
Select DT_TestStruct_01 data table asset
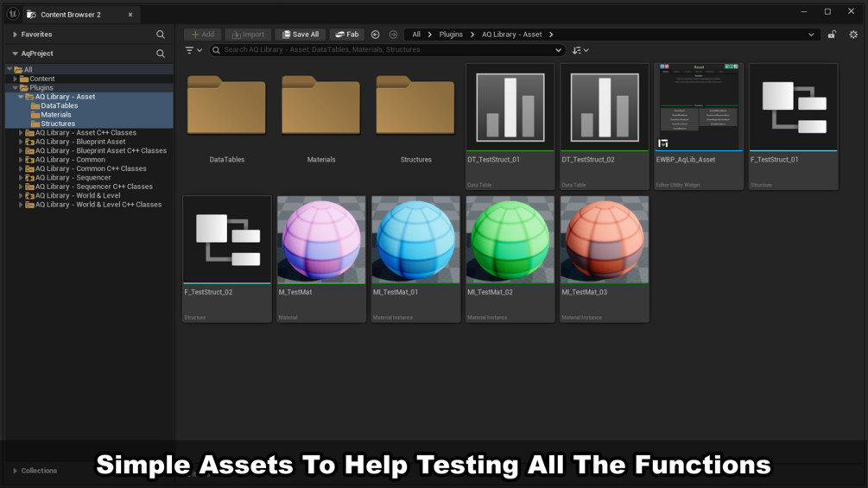[510, 127]
